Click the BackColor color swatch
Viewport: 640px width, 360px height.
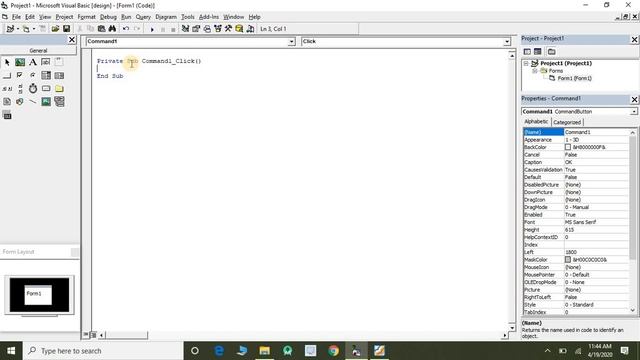[568, 147]
